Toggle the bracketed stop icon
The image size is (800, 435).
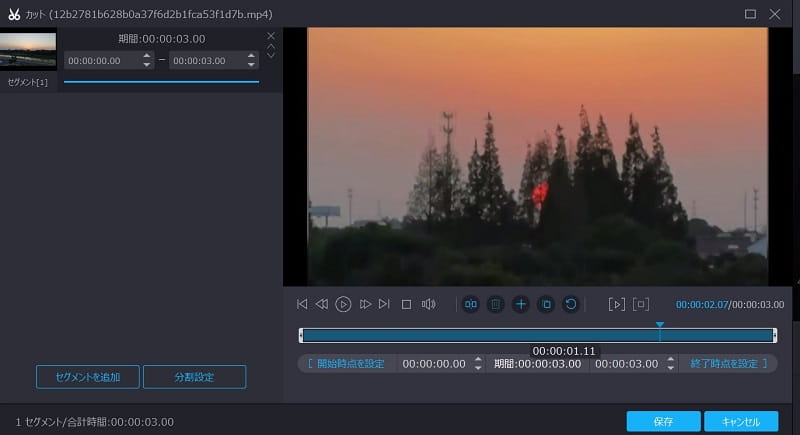(x=641, y=304)
